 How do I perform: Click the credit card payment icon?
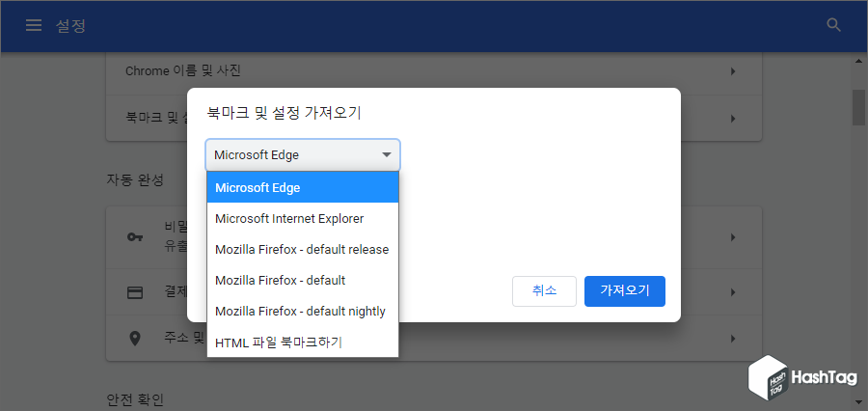click(135, 292)
